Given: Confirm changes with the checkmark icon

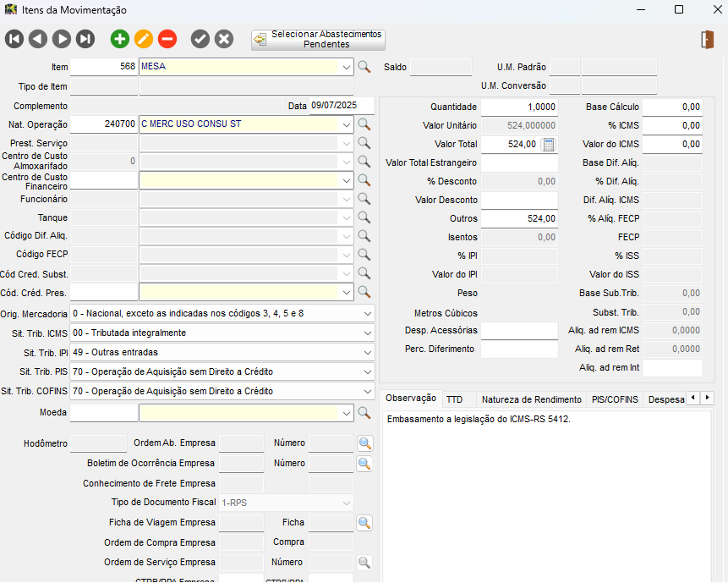Looking at the screenshot, I should click(x=200, y=38).
